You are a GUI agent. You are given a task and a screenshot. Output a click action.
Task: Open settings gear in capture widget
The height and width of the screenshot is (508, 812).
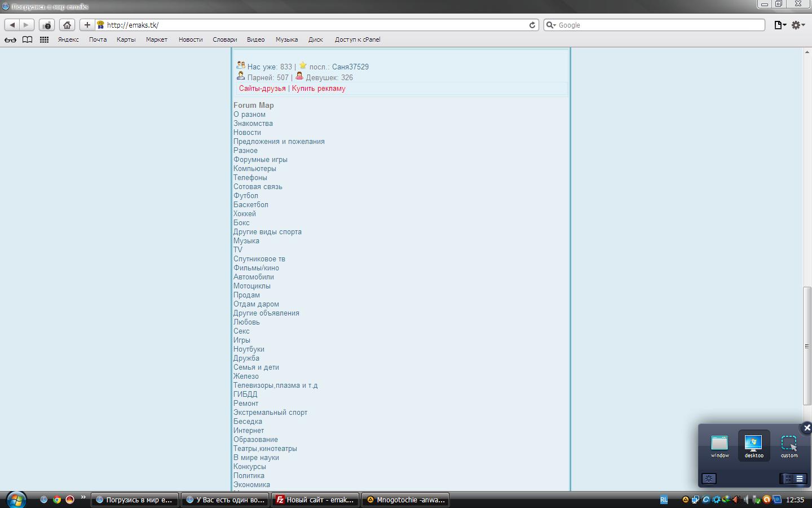709,479
